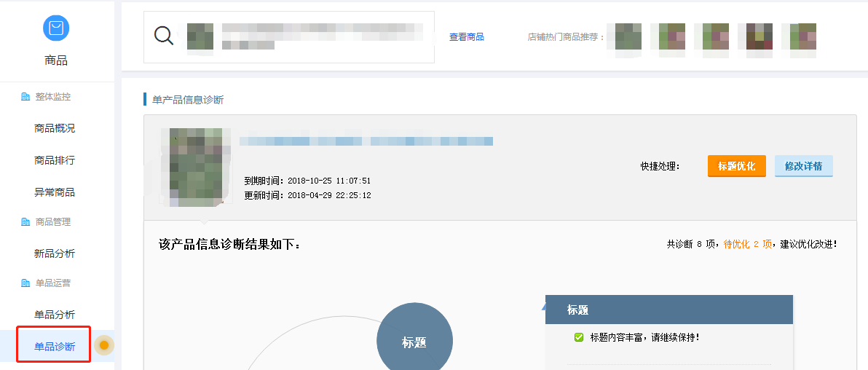Click the blue 商品 shopping bag icon
This screenshot has width=868, height=370.
click(56, 28)
